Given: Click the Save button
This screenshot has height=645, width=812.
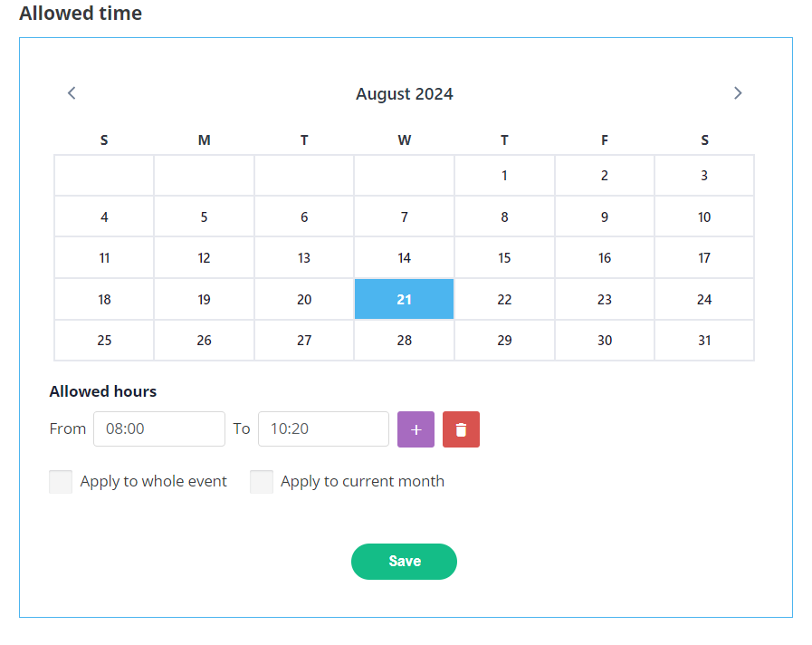Looking at the screenshot, I should pos(404,562).
